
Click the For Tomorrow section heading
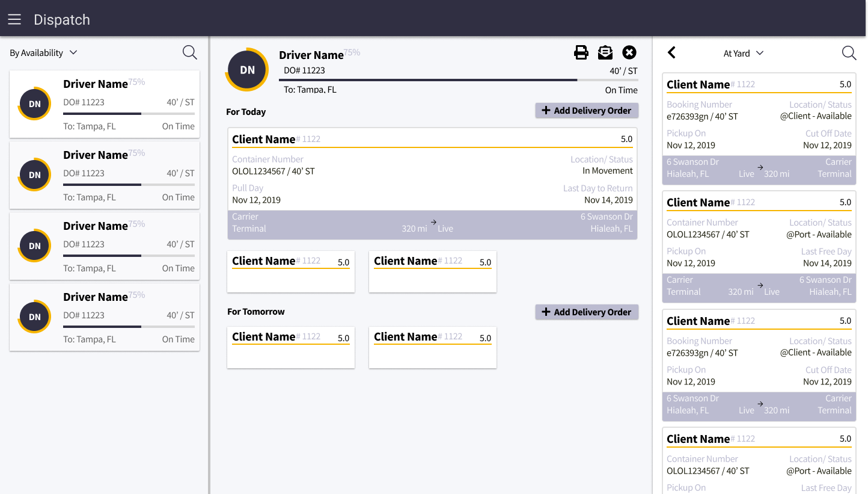tap(256, 312)
